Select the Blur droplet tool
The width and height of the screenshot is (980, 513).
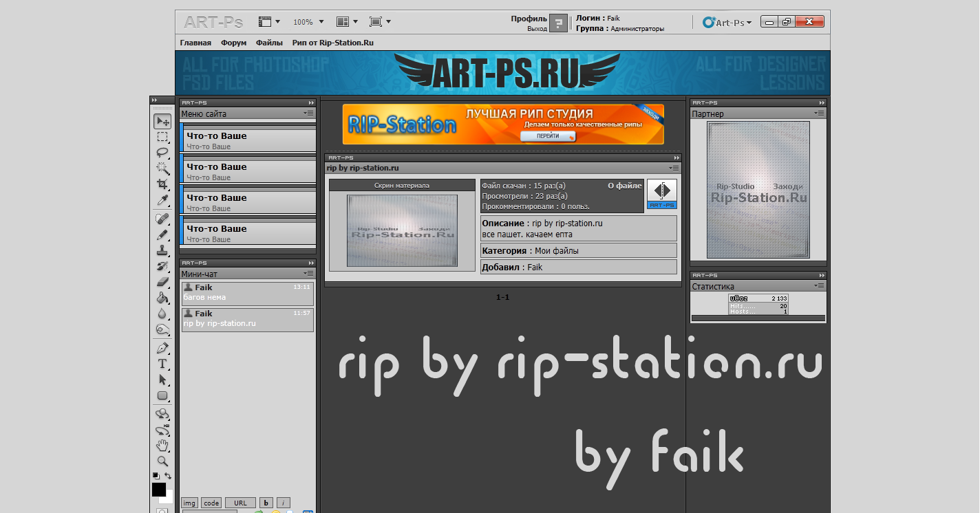point(162,314)
